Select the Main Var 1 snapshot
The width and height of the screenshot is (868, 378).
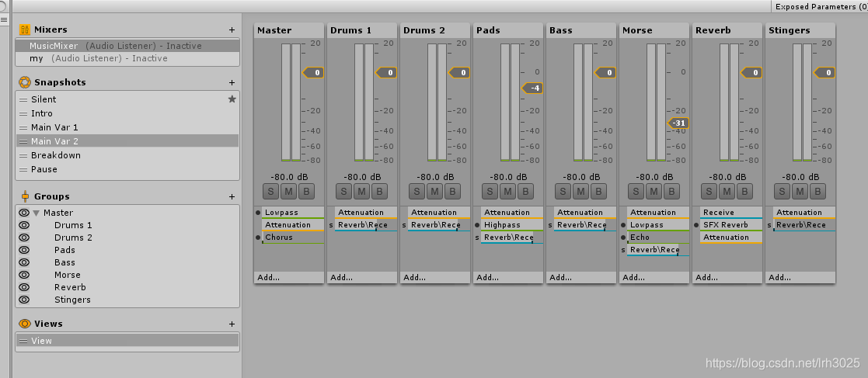tap(128, 127)
